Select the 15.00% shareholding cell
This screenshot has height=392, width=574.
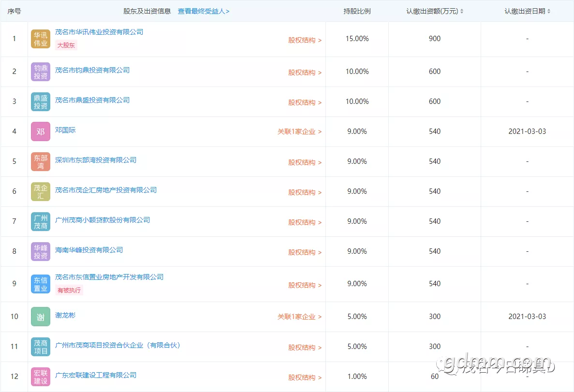tap(357, 39)
